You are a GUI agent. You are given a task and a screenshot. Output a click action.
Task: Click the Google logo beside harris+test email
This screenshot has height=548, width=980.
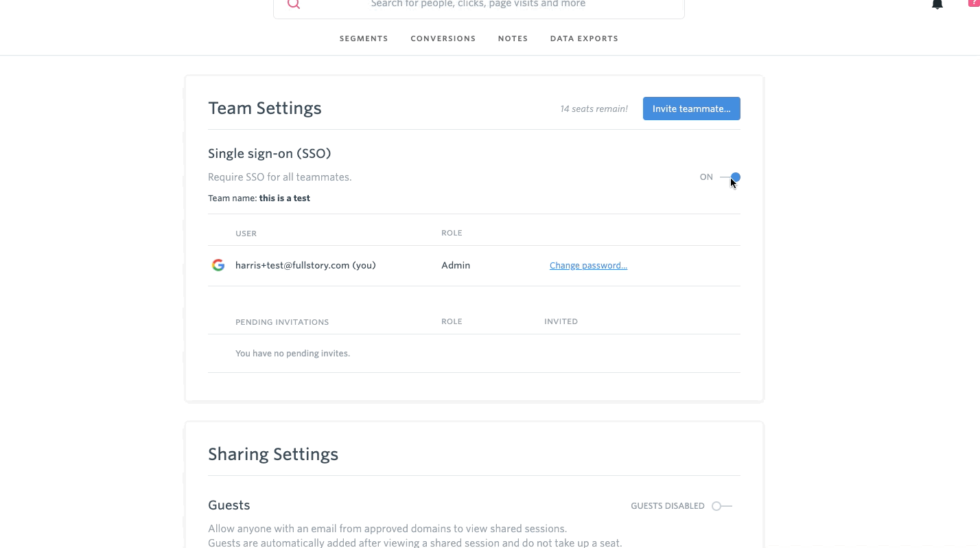[x=218, y=265]
